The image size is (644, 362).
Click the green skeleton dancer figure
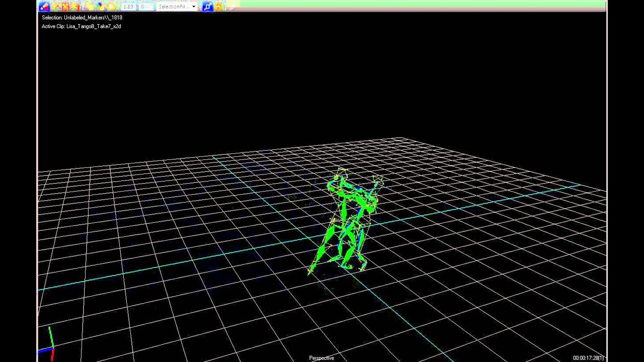(346, 223)
